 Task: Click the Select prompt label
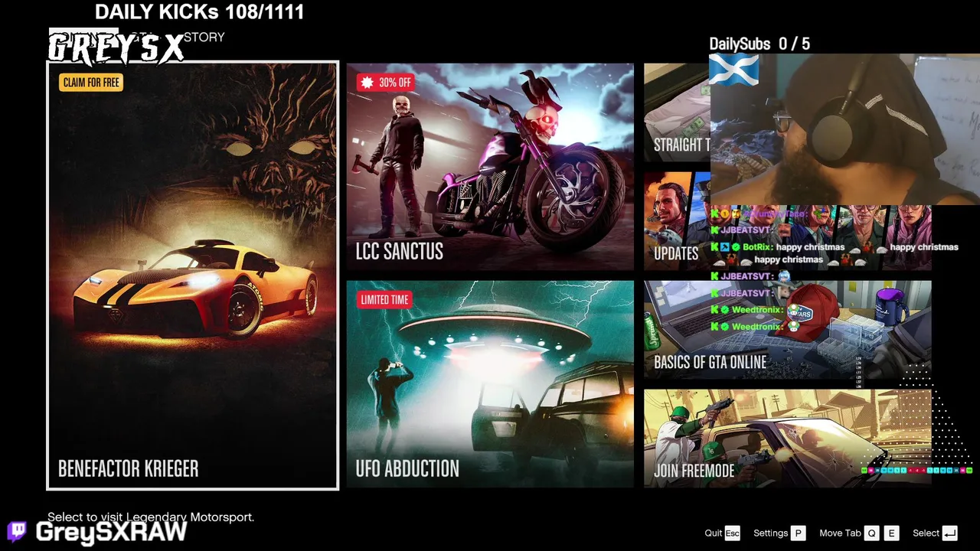(926, 533)
